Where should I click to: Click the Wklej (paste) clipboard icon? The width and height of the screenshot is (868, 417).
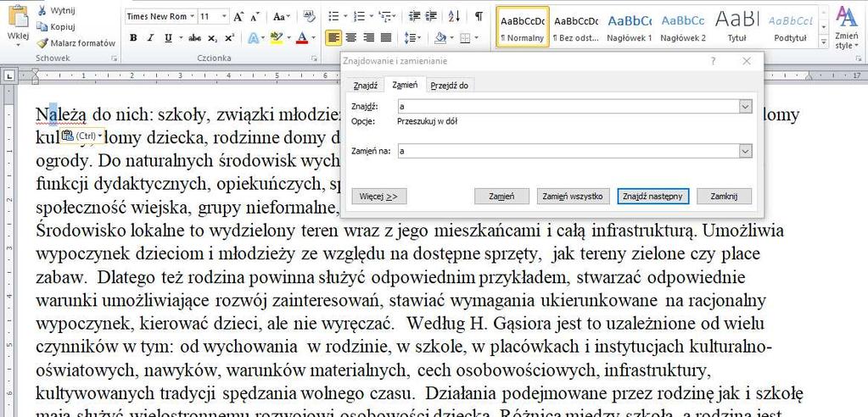18,17
